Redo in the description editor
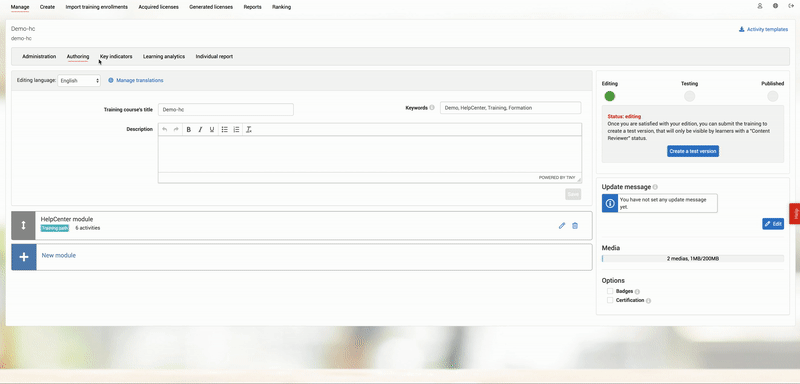Image resolution: width=800 pixels, height=384 pixels. [176, 130]
